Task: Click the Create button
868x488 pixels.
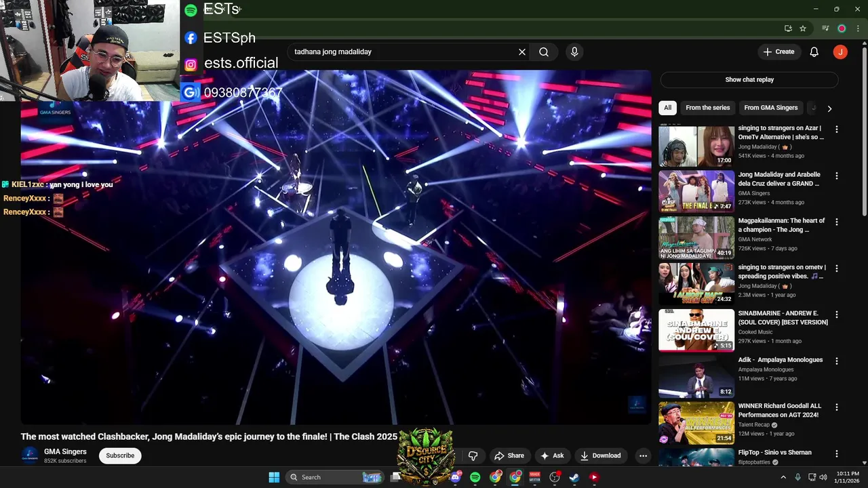Action: tap(778, 52)
